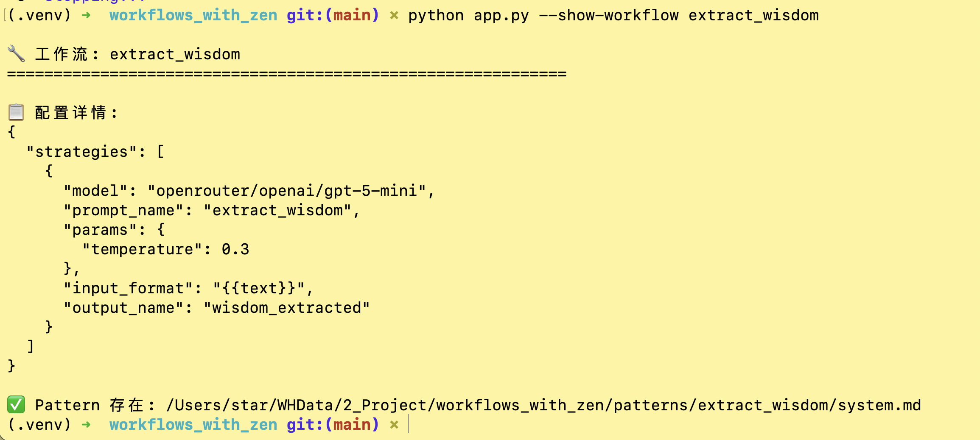Click the "strategies" key in the JSON
The image size is (980, 440).
[x=81, y=152]
